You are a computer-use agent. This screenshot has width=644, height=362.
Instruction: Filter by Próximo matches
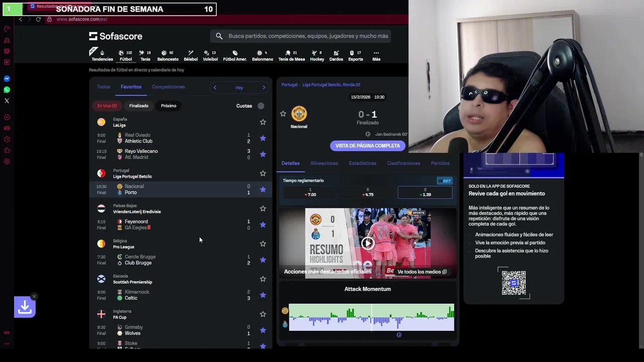[169, 106]
